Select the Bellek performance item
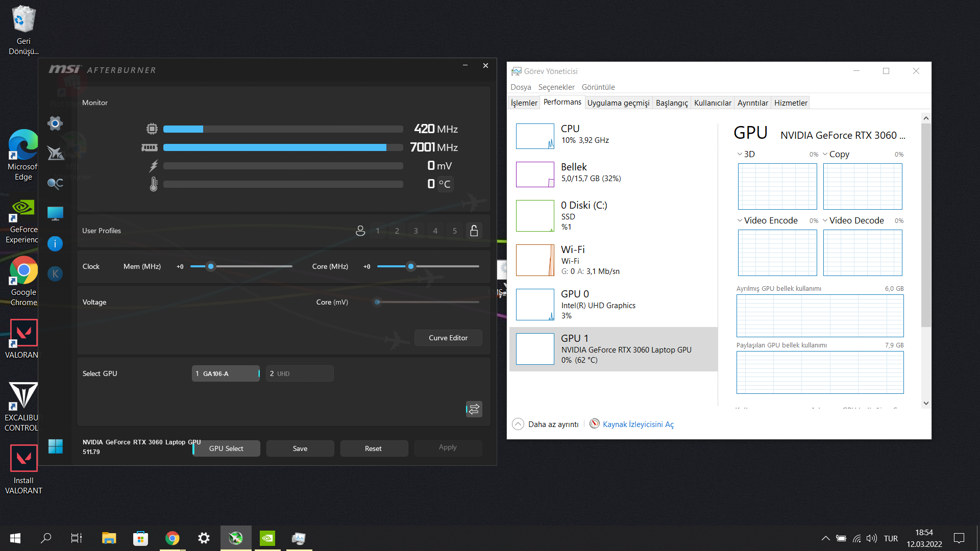Screen dimensions: 980x551 coord(614,174)
